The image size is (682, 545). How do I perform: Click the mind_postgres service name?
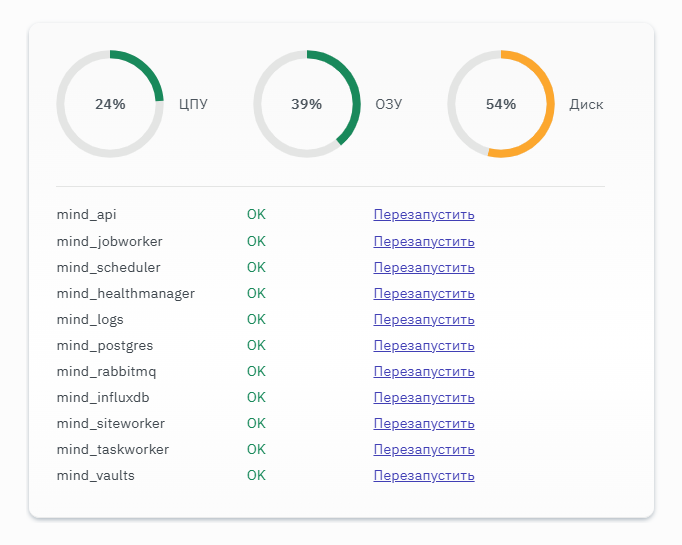click(105, 345)
